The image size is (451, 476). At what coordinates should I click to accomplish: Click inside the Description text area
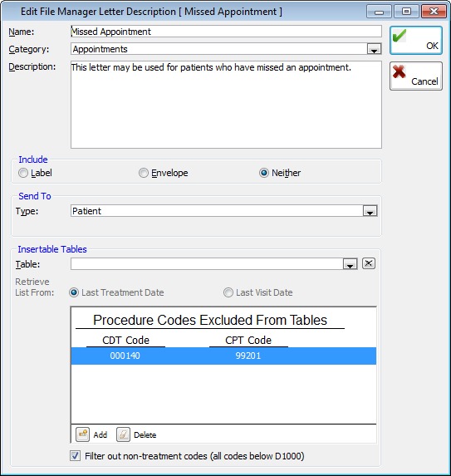pyautogui.click(x=226, y=105)
